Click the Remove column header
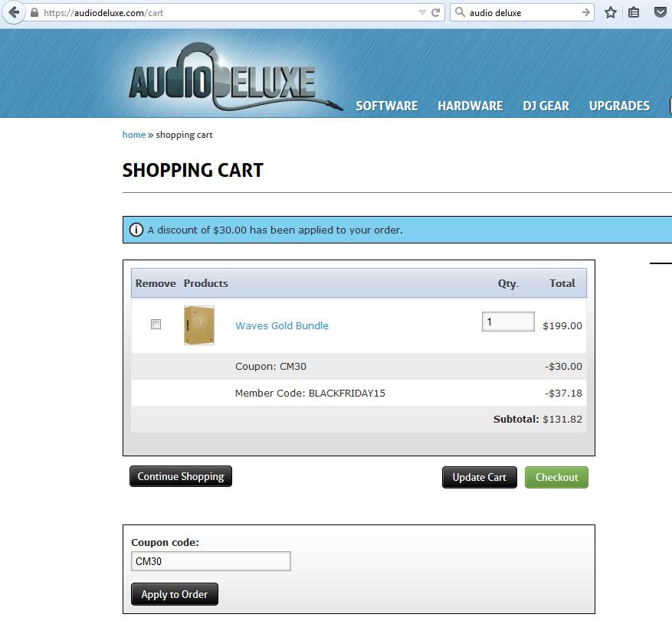 (156, 283)
